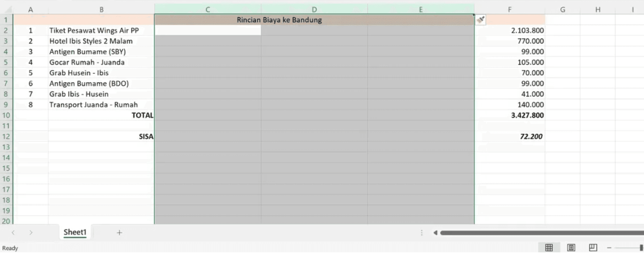Image resolution: width=644 pixels, height=253 pixels.
Task: Switch to Normal view icon in status bar
Action: pyautogui.click(x=549, y=247)
